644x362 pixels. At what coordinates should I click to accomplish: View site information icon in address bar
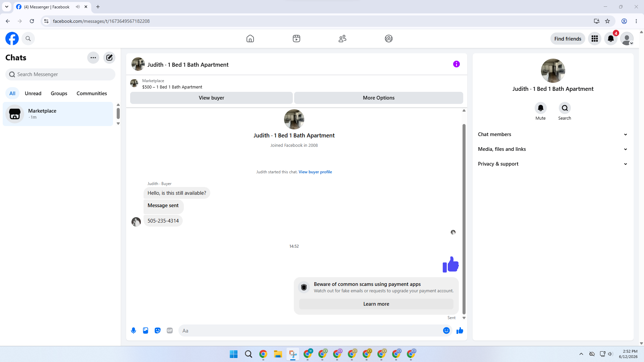tap(46, 21)
